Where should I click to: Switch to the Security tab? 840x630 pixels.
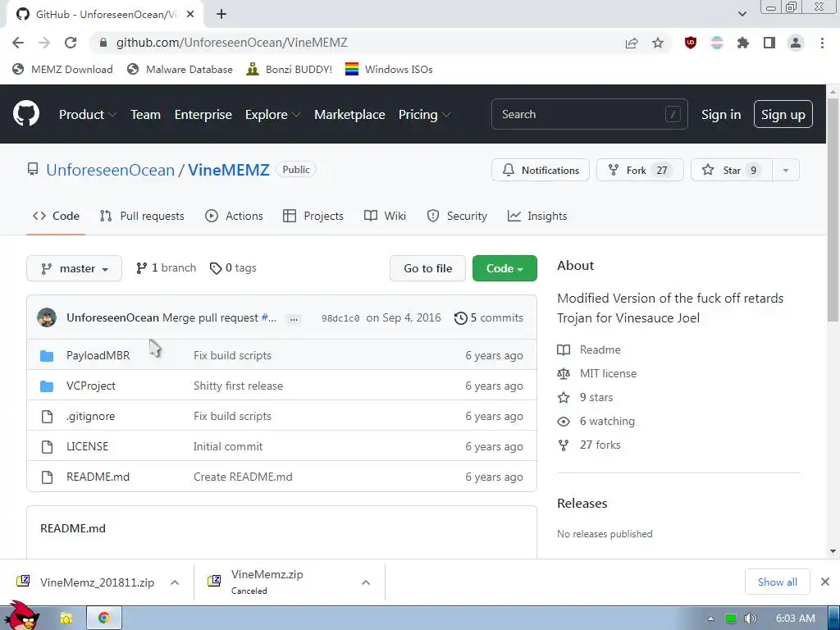pos(457,216)
